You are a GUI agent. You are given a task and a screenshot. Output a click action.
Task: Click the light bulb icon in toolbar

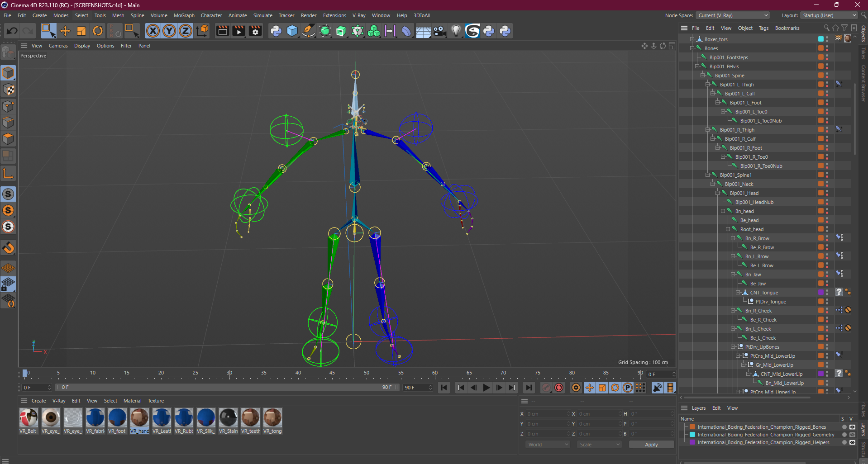[456, 31]
